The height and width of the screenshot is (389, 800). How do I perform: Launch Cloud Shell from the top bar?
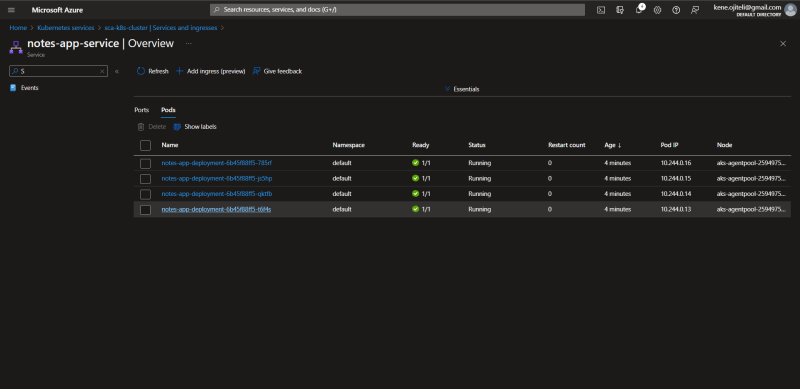tap(601, 10)
